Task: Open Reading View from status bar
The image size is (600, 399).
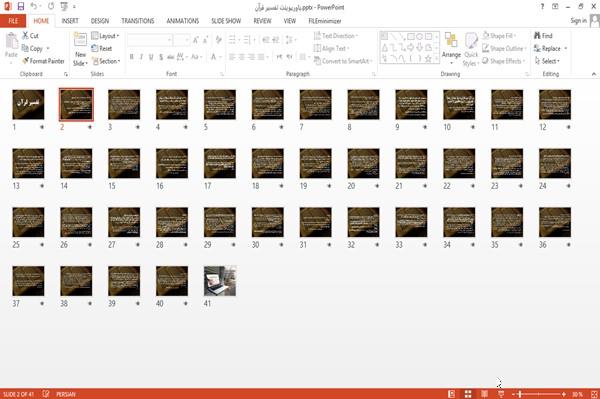Action: click(484, 394)
